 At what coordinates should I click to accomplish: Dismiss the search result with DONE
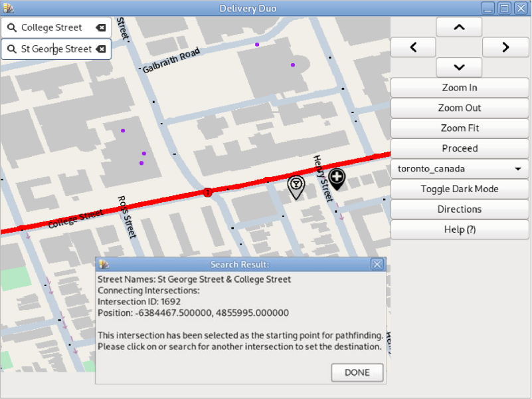coord(357,372)
